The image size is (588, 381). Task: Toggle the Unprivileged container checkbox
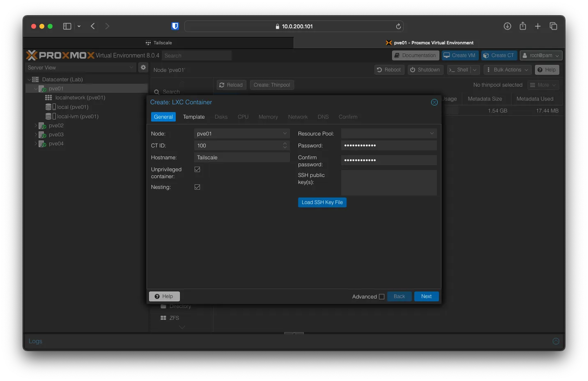[197, 169]
